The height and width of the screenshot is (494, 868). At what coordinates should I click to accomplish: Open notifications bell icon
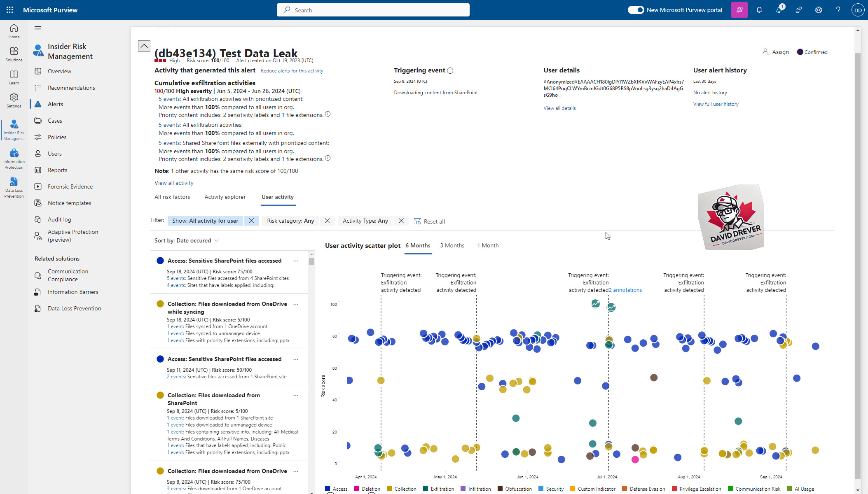click(759, 10)
